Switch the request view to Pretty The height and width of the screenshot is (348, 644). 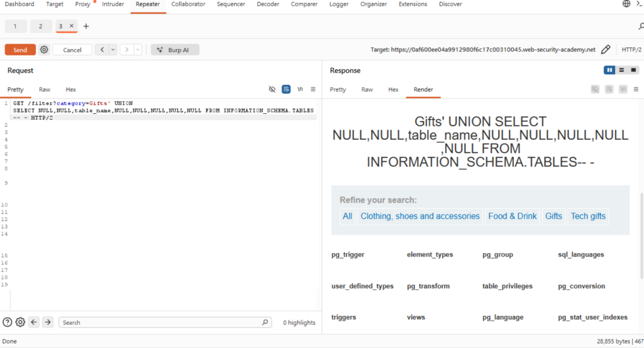pos(16,89)
